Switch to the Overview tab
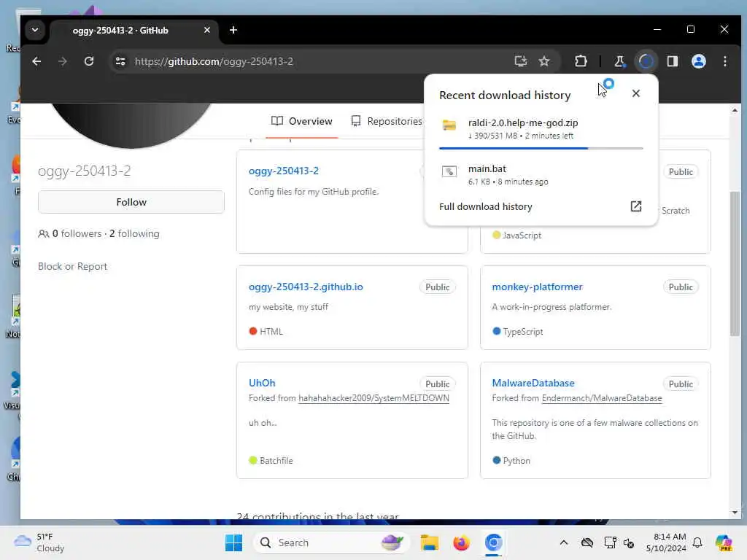Viewport: 747px width, 560px height. coord(301,122)
